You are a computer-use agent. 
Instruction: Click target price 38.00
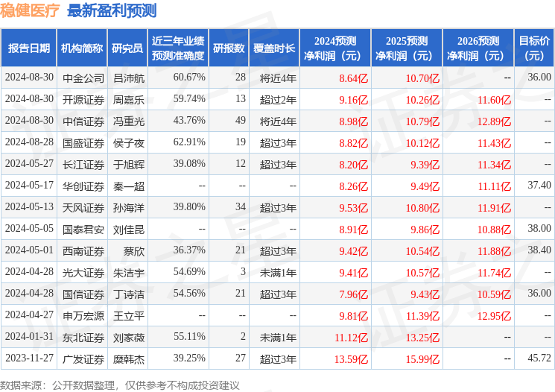[x=539, y=228]
